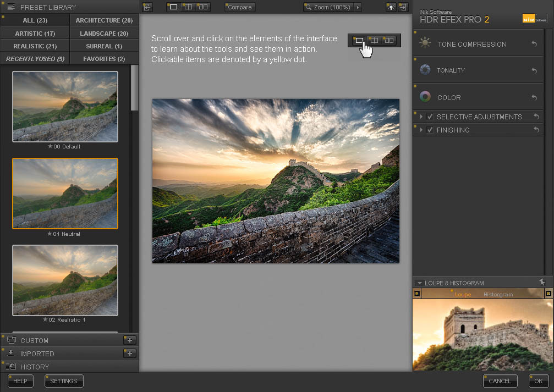This screenshot has height=392, width=554.
Task: Uncheck the Finishing checkbox
Action: (430, 130)
